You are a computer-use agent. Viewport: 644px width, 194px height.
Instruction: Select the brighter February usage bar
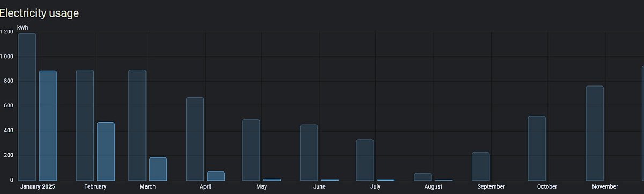coord(106,152)
